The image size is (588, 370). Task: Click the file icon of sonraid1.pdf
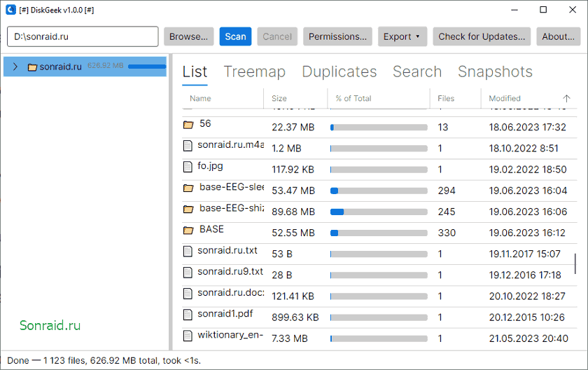tap(188, 315)
